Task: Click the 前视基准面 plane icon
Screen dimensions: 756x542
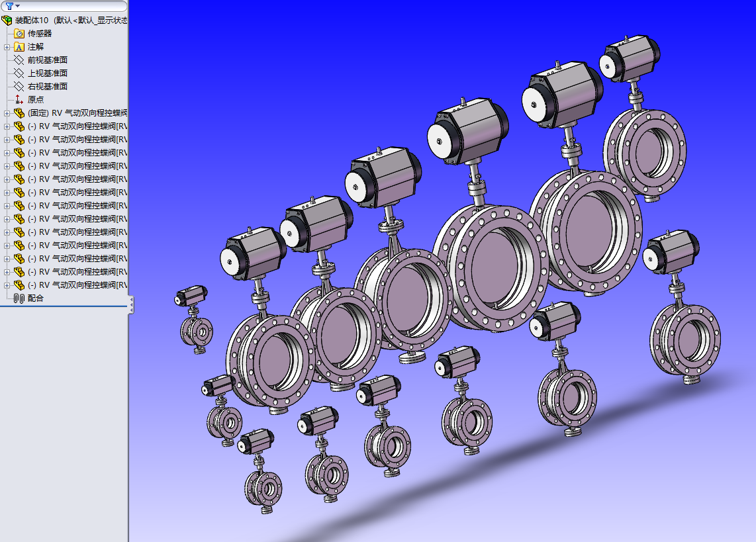Action: coord(19,60)
